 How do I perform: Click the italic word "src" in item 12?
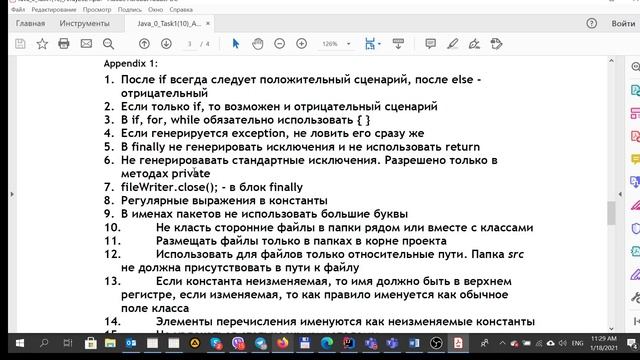[x=516, y=254]
